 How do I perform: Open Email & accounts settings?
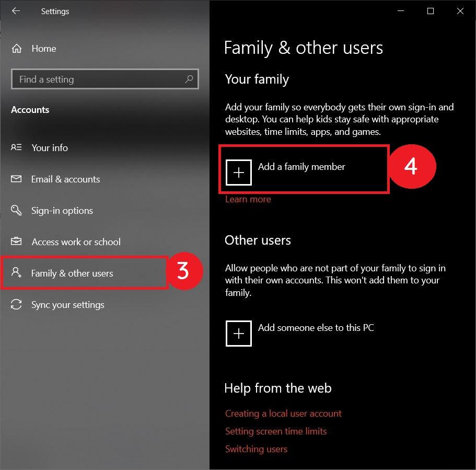click(65, 179)
